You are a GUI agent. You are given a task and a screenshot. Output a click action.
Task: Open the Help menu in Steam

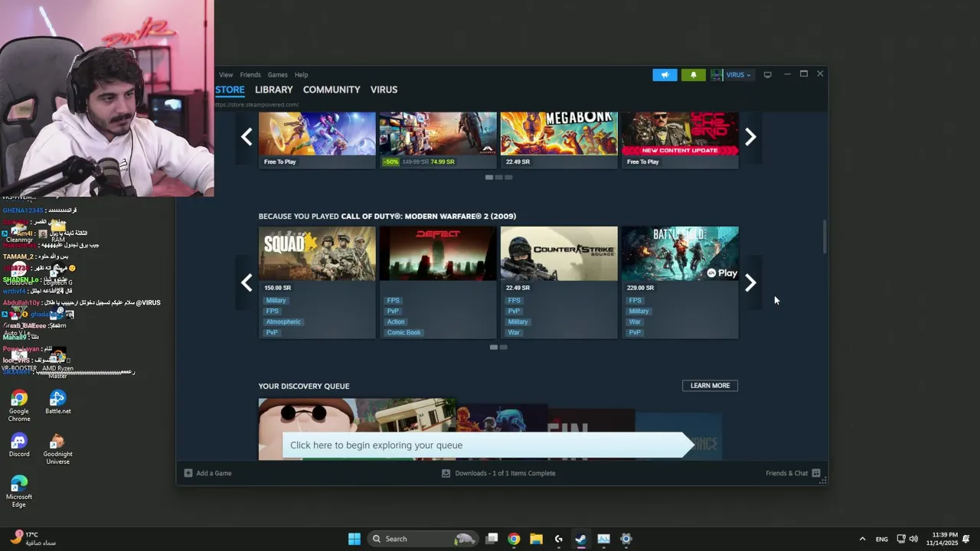(301, 75)
